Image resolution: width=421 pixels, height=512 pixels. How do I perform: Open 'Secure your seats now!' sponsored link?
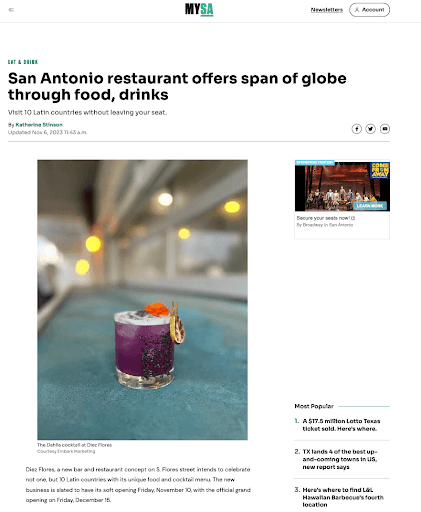pos(323,218)
